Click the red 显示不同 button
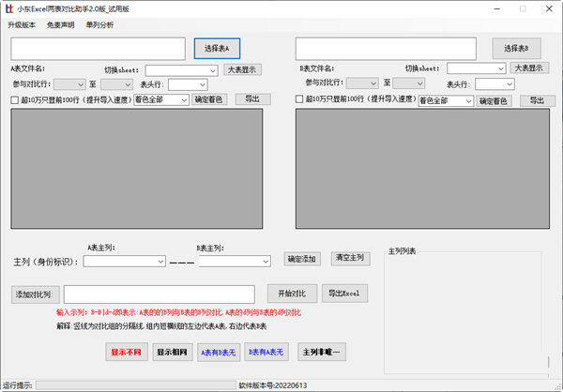Screen dimensions: 563x392 (x=127, y=353)
